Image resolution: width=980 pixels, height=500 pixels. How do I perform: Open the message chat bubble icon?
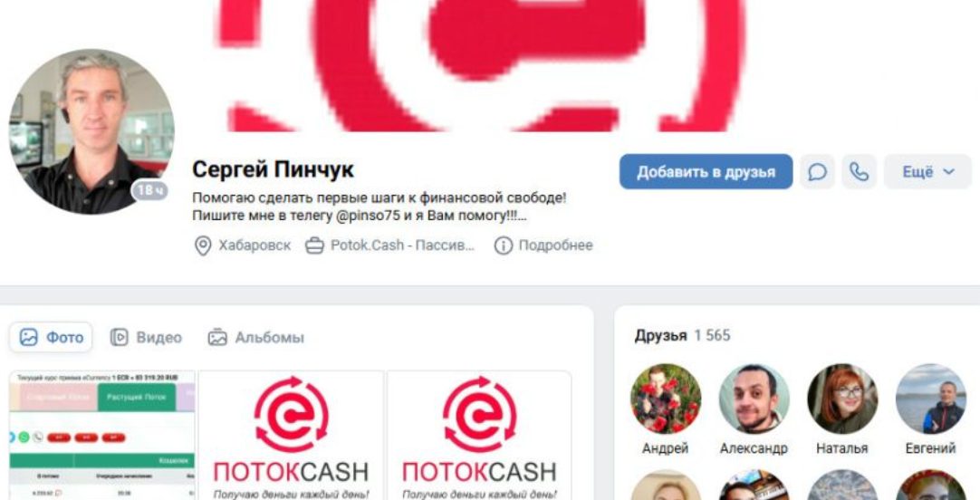(817, 172)
